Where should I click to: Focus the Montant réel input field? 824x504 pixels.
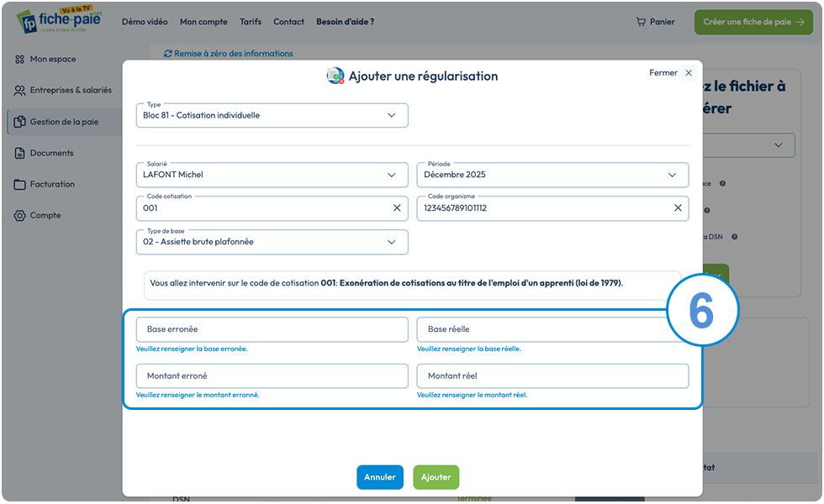[x=552, y=376]
